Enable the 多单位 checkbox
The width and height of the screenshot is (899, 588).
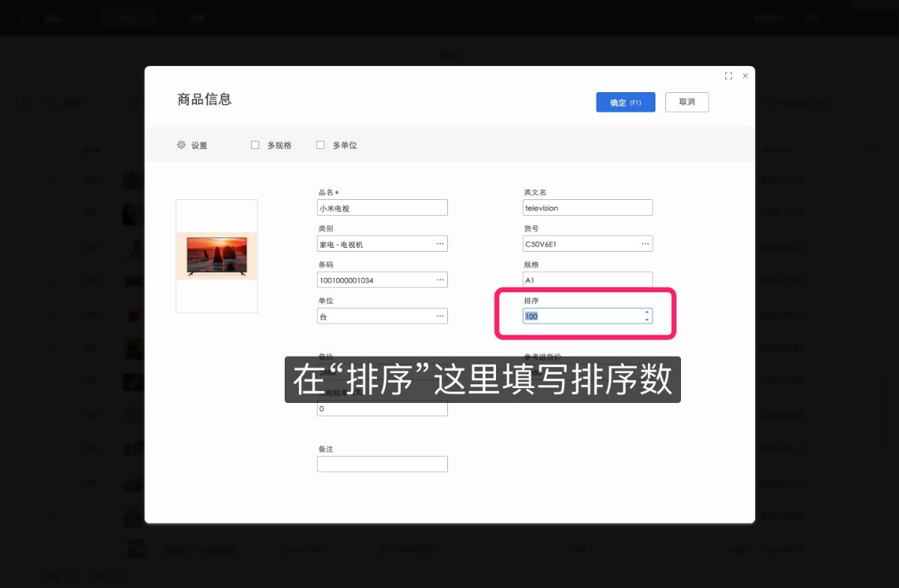click(321, 145)
